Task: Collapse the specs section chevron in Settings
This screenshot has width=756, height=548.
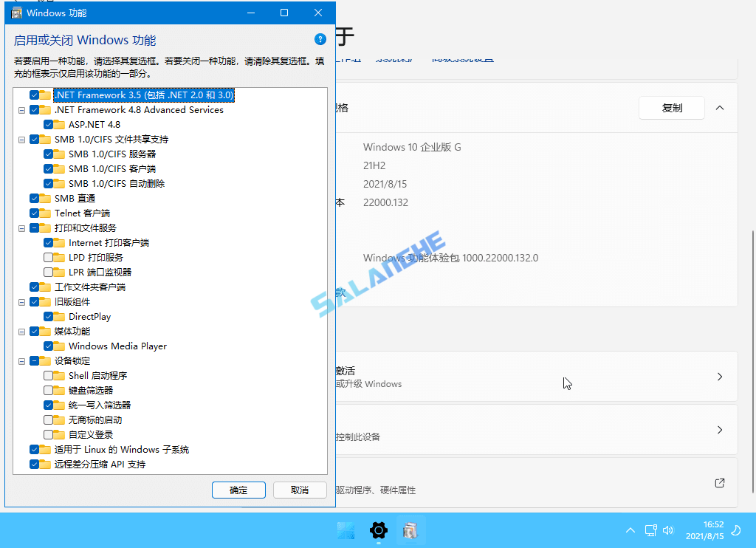Action: coord(720,108)
